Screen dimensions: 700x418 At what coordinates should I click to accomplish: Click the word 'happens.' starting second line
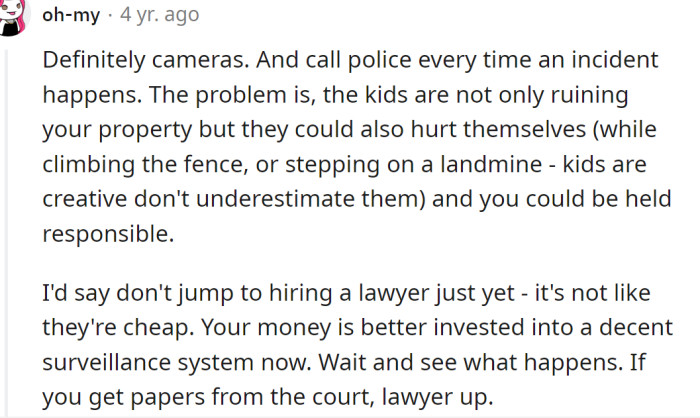pos(92,95)
